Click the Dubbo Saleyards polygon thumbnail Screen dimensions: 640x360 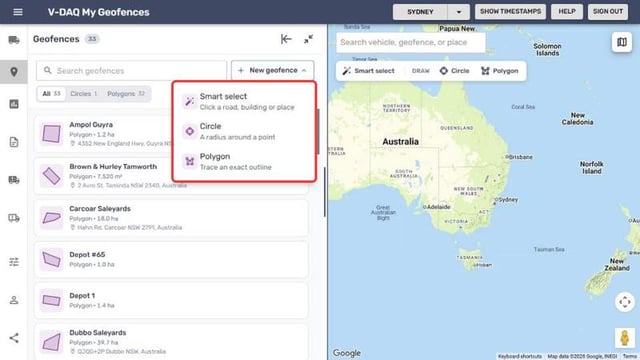51,342
